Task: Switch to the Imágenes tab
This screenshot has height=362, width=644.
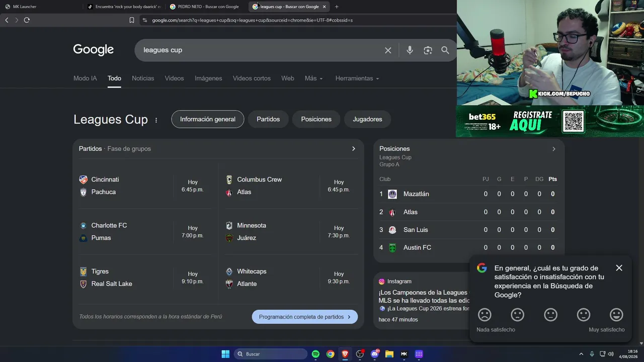Action: [208, 78]
